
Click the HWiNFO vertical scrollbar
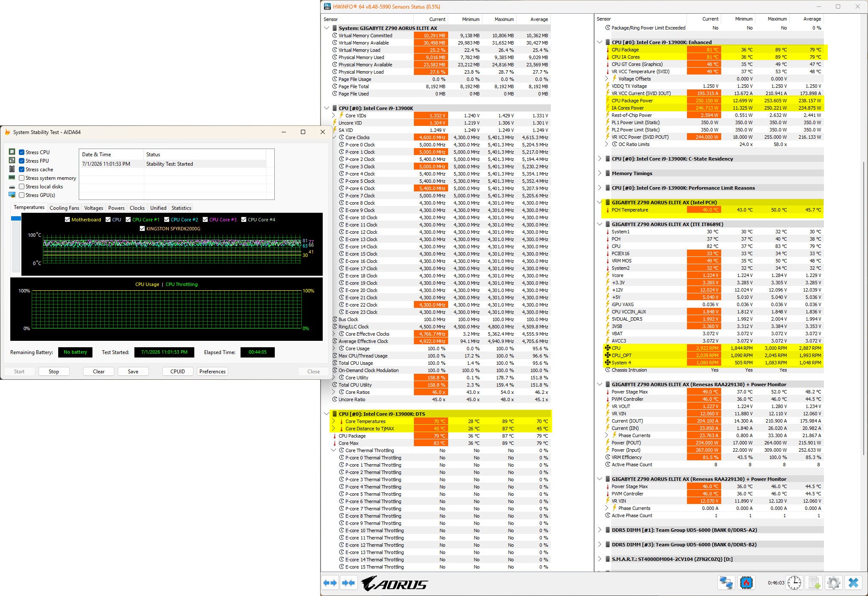[865, 308]
